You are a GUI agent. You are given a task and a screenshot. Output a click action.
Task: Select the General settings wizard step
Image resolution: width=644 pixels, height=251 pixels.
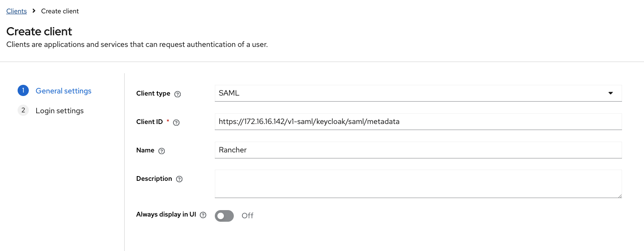pos(63,91)
